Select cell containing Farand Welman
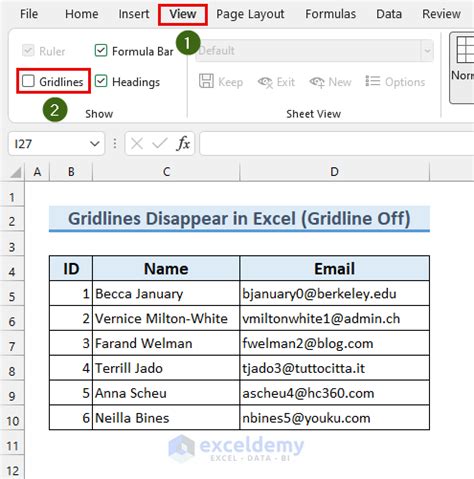This screenshot has height=479, width=474. [166, 343]
